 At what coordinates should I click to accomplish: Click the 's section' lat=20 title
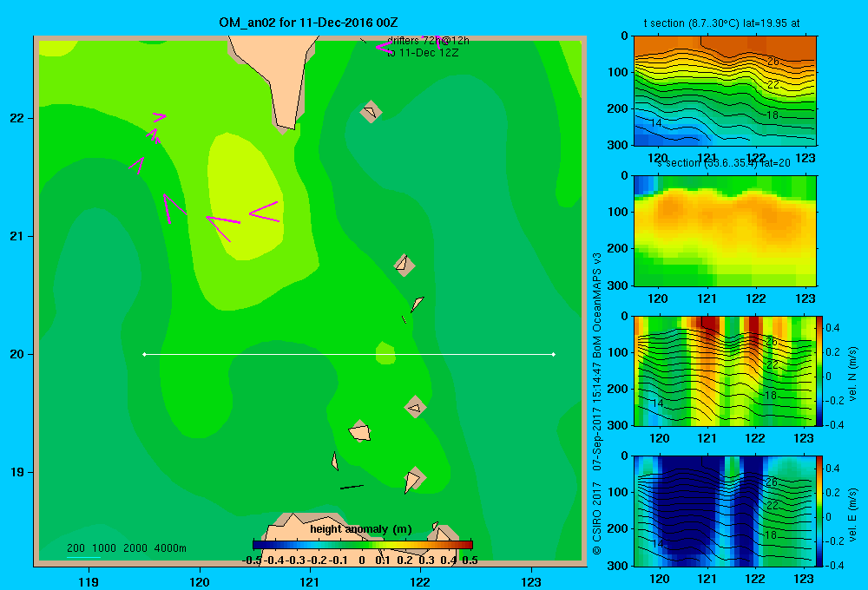tap(724, 163)
